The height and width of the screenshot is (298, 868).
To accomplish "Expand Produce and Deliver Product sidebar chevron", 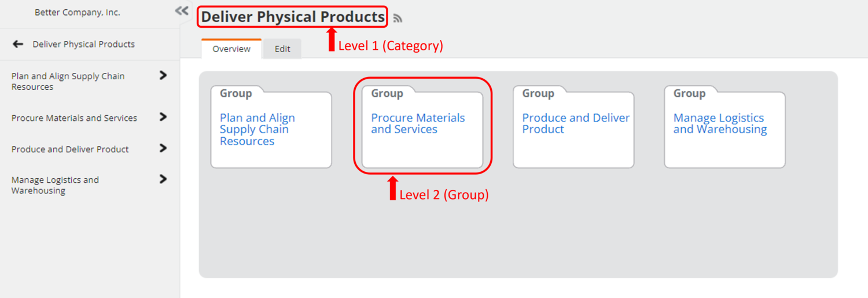I will [x=163, y=148].
